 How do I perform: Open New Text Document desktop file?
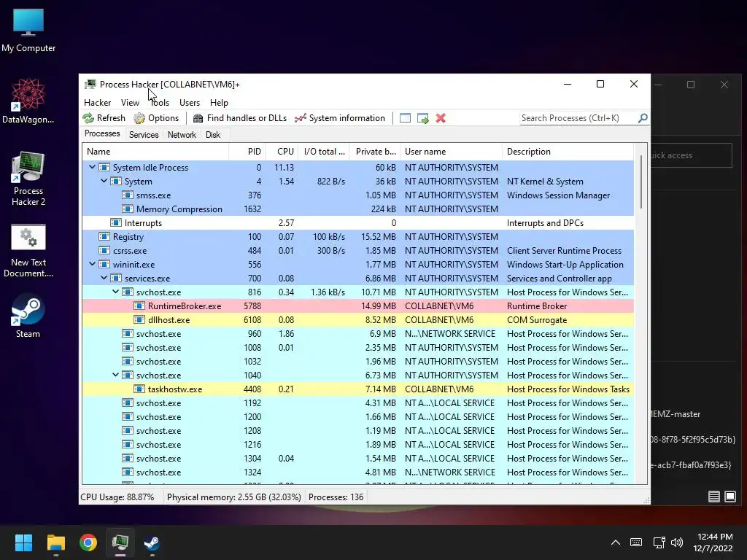click(28, 251)
